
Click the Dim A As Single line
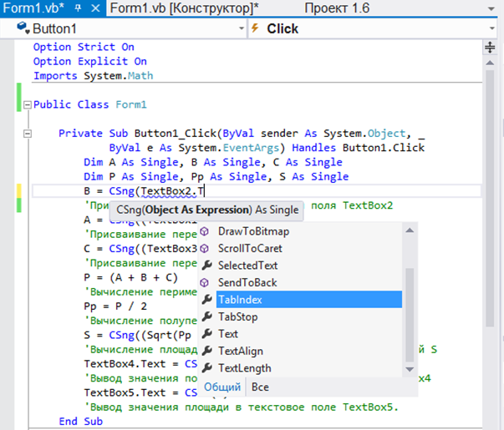[213, 162]
